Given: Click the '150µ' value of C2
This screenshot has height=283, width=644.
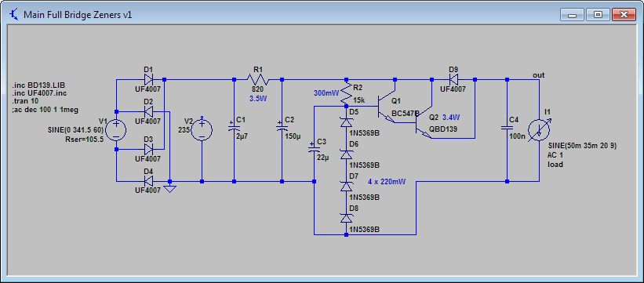Looking at the screenshot, I should (x=292, y=136).
